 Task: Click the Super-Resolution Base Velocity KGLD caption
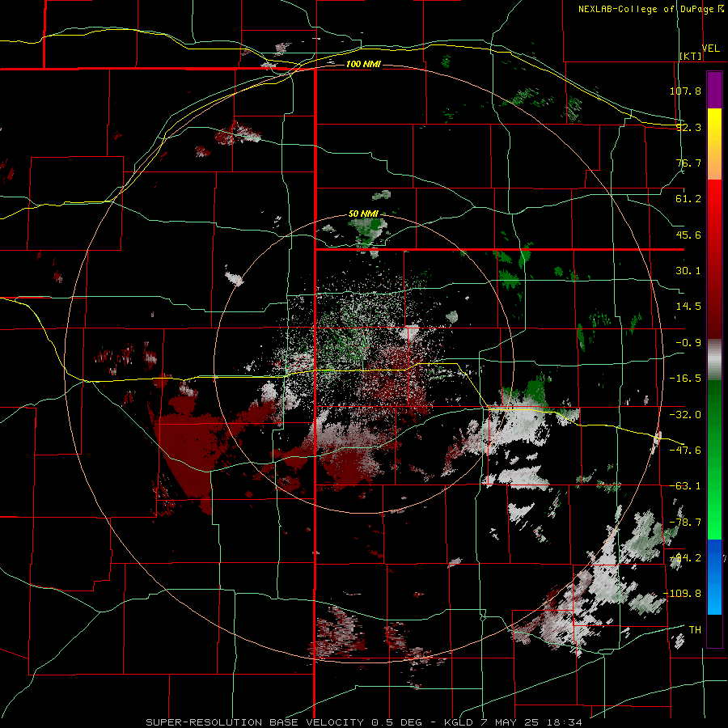(363, 722)
